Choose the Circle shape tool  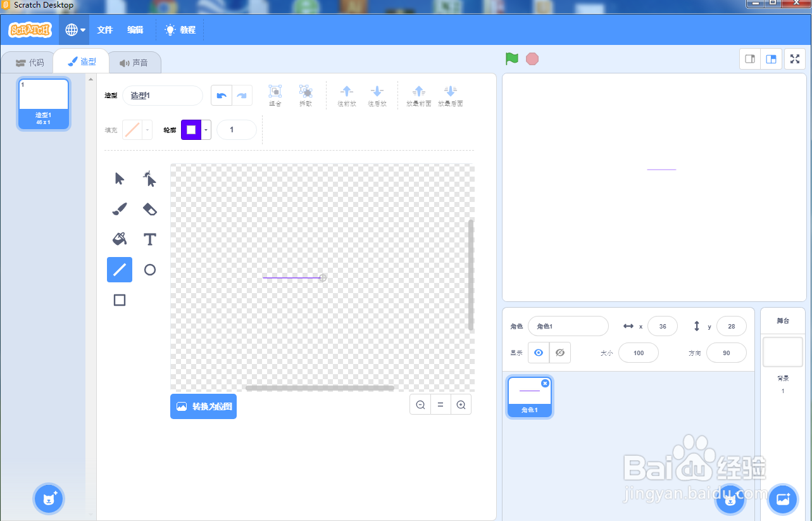pos(149,269)
